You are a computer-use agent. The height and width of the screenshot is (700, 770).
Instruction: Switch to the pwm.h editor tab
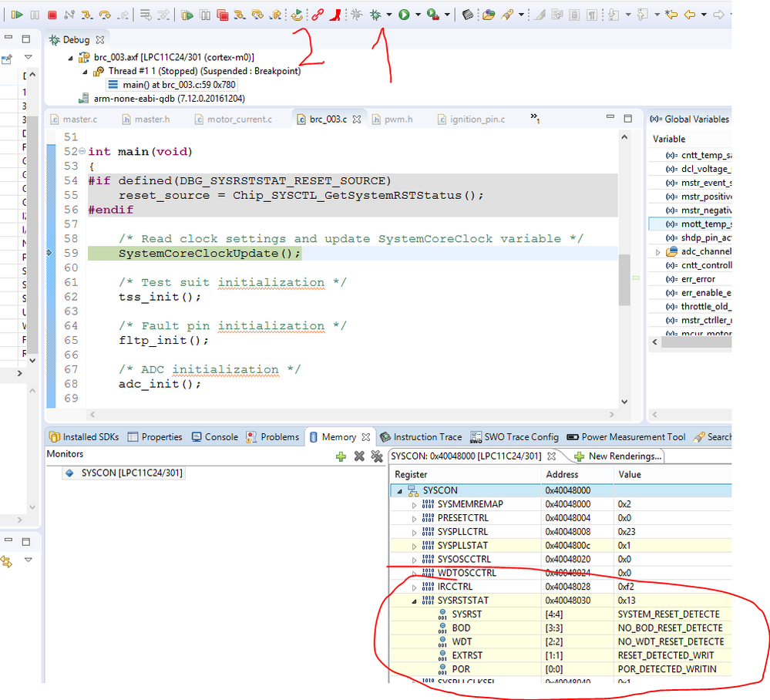392,119
